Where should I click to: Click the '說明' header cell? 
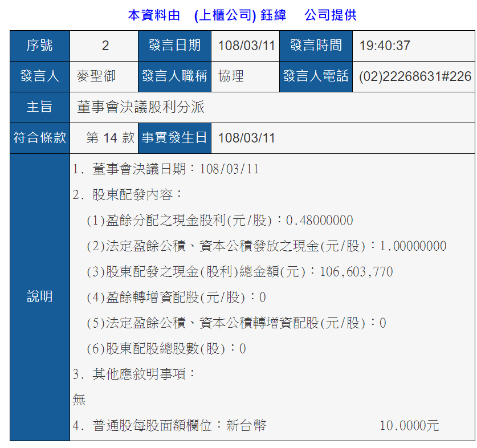[x=40, y=297]
